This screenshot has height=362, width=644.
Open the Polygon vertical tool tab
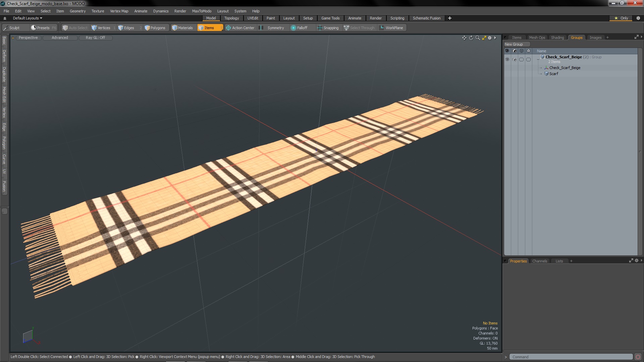4,143
